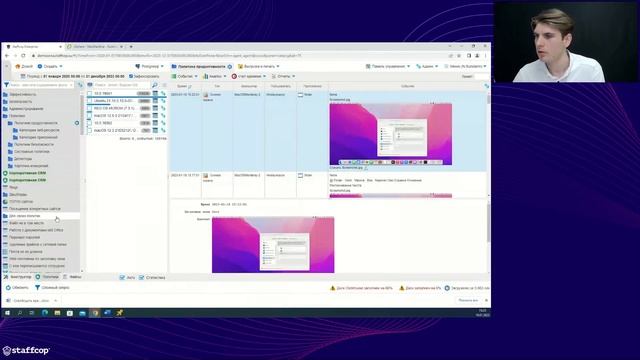Screen dimensions: 640x360
Task: Select the first green Корпоративная CRM item
Action: pyautogui.click(x=24, y=173)
